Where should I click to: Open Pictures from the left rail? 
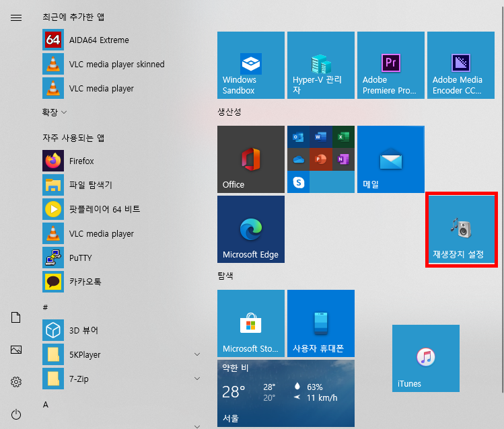click(16, 350)
